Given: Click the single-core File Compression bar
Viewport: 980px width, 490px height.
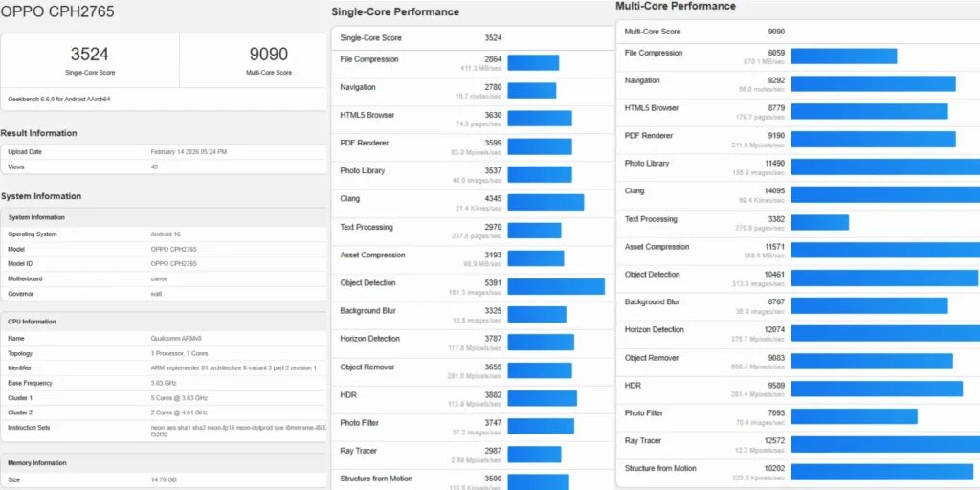Looking at the screenshot, I should coord(533,63).
